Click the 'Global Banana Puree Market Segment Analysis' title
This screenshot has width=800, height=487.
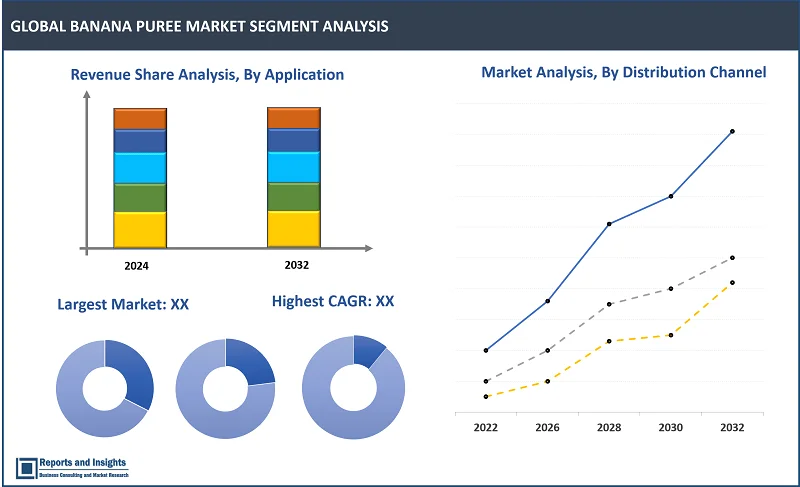coord(199,26)
